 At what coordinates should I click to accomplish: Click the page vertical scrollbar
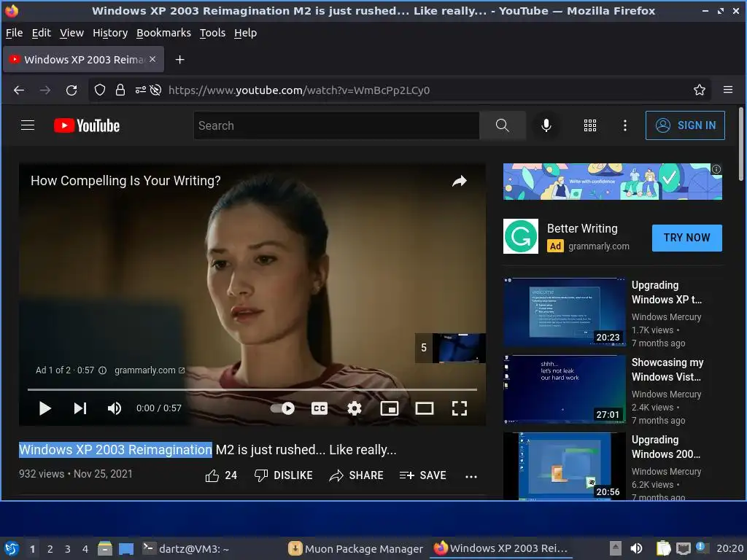tap(741, 144)
